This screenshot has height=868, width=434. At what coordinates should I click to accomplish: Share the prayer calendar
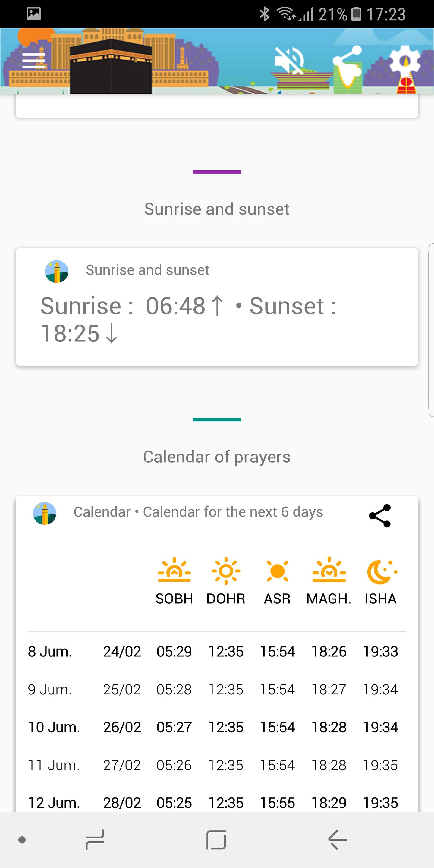point(380,516)
